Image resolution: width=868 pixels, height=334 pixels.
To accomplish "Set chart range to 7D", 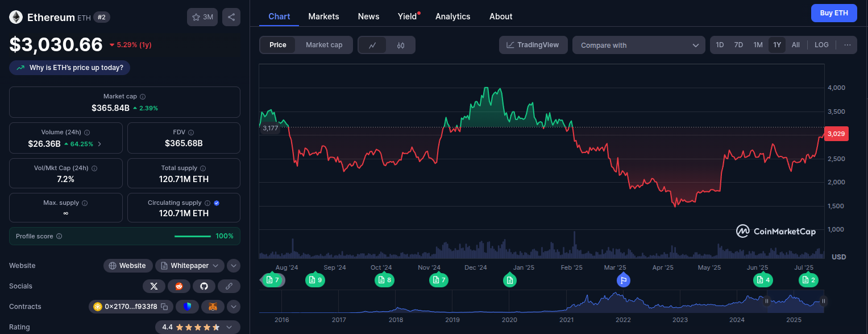I will pos(738,45).
